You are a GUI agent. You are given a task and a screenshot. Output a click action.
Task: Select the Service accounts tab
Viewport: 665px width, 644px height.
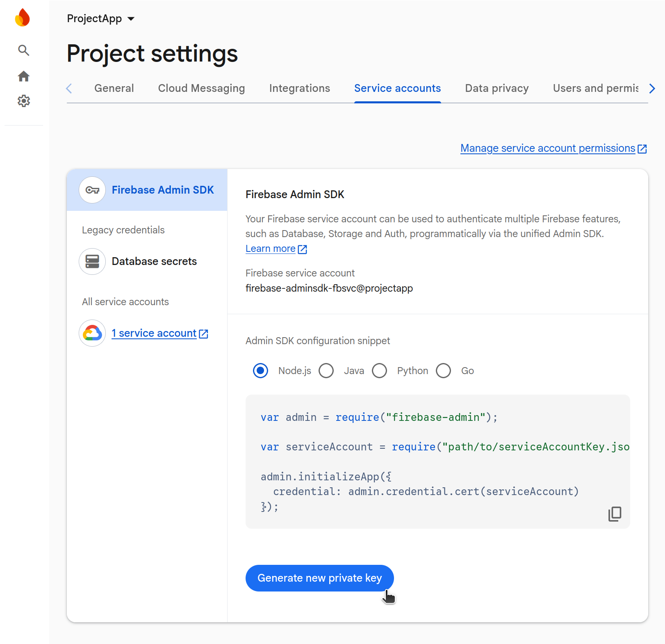397,88
